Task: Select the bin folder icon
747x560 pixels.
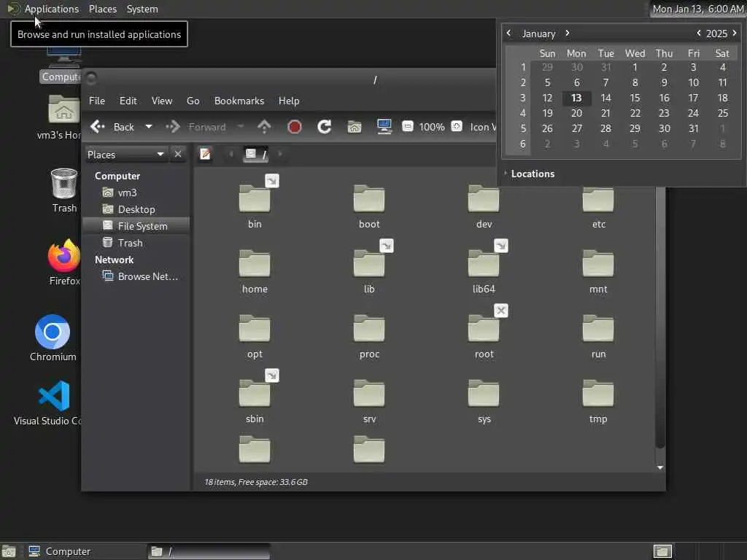Action: [255, 198]
